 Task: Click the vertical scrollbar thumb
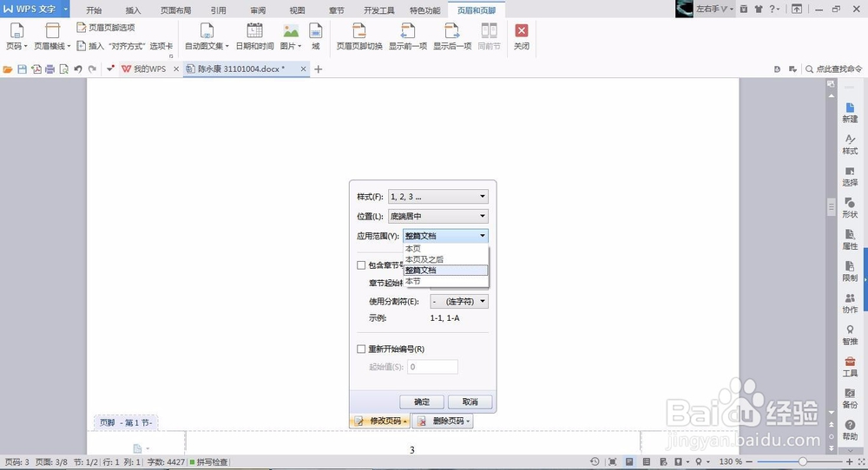click(831, 207)
